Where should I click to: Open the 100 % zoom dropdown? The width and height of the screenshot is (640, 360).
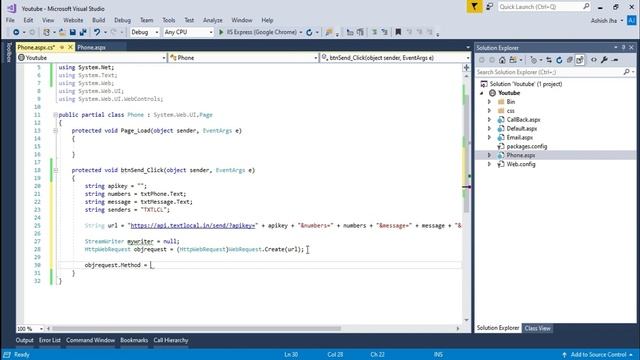(41, 329)
